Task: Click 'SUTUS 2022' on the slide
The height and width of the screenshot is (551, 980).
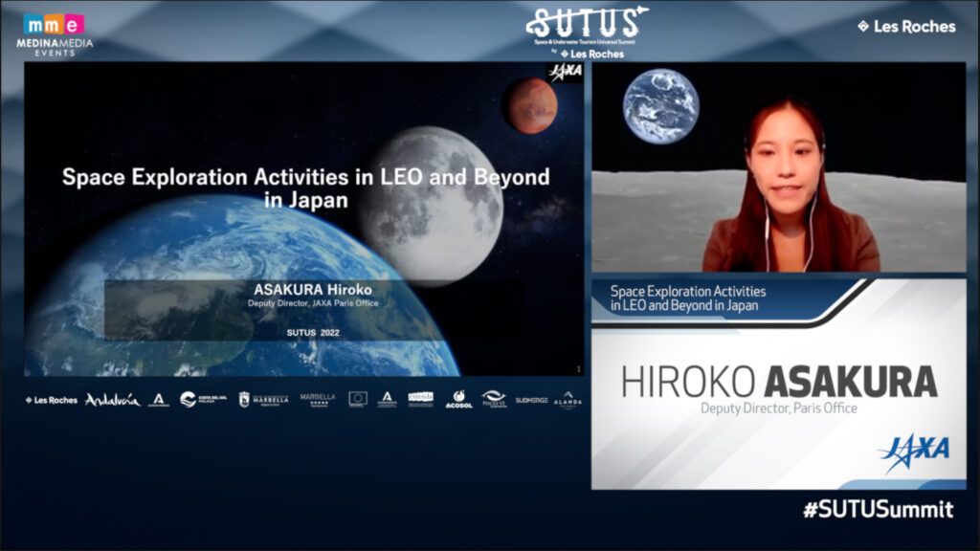Action: coord(313,333)
